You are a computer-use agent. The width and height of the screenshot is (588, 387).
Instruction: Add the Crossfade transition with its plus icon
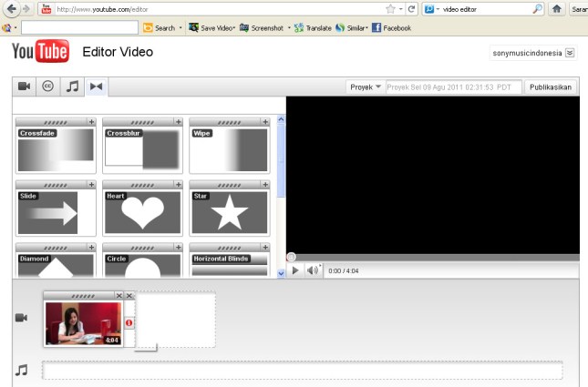[x=91, y=121]
